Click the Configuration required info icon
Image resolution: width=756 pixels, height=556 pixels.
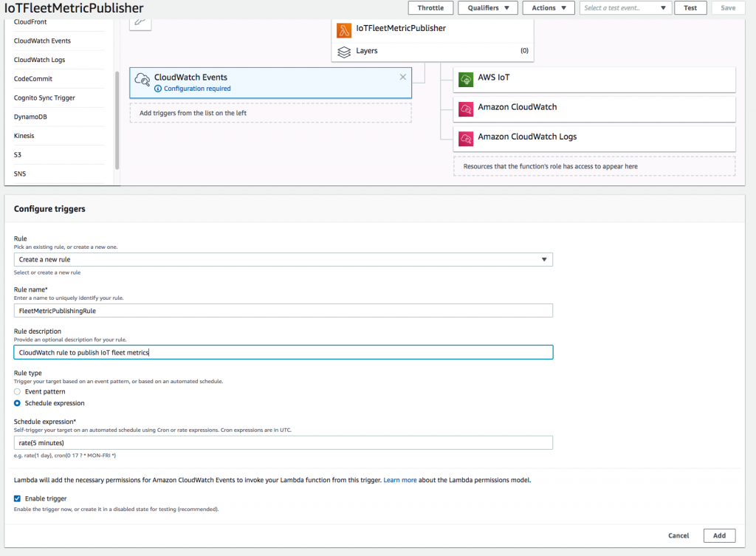(x=158, y=89)
